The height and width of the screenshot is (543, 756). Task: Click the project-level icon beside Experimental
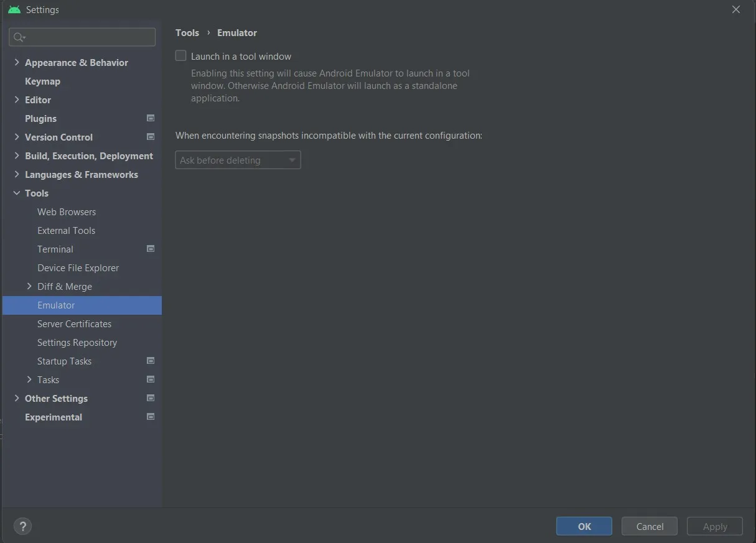151,417
